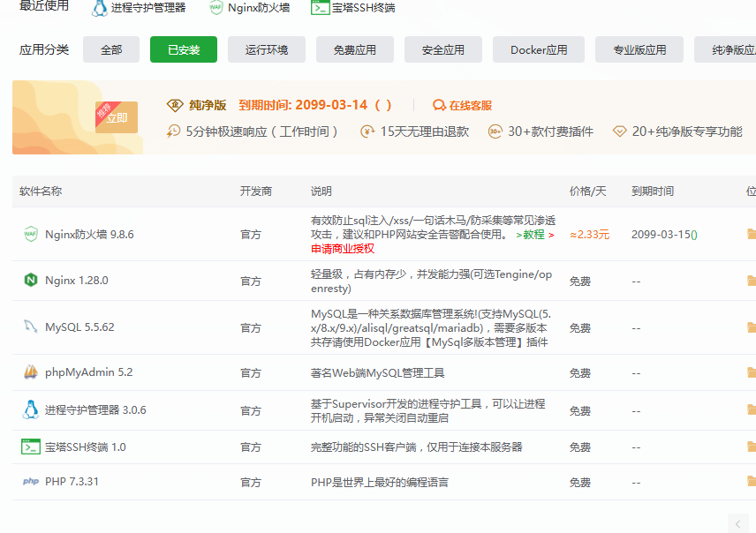
Task: Click the PHP icon in the software list
Action: pos(31,482)
